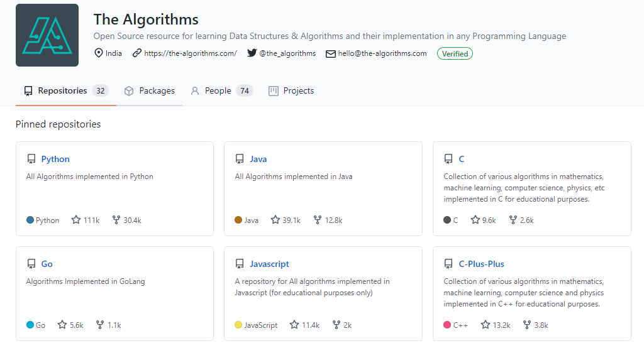Open the C pinned repository
Screen dimensions: 644x353
[x=462, y=159]
